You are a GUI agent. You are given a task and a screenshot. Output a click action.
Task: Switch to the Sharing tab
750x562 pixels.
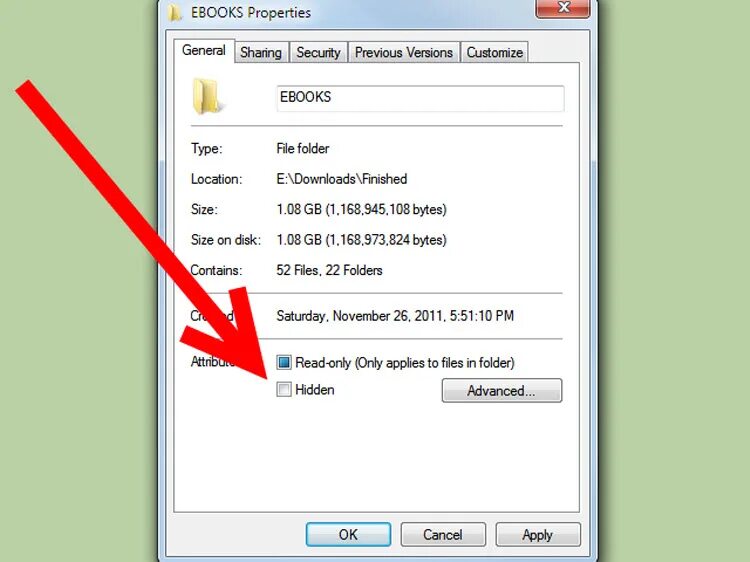261,52
